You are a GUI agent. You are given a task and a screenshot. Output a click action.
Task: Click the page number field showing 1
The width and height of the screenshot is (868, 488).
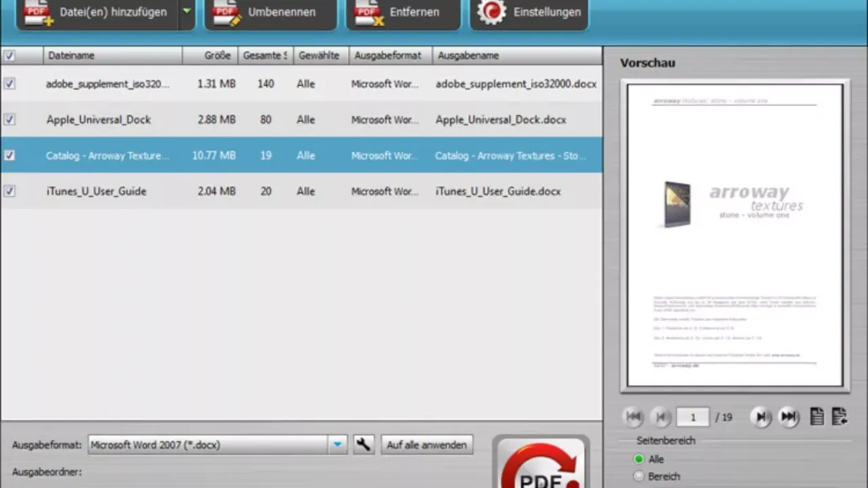coord(693,418)
